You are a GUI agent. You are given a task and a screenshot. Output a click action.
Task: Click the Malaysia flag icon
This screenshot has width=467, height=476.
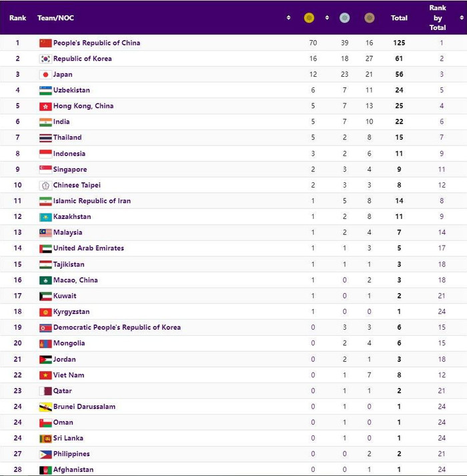coord(45,233)
